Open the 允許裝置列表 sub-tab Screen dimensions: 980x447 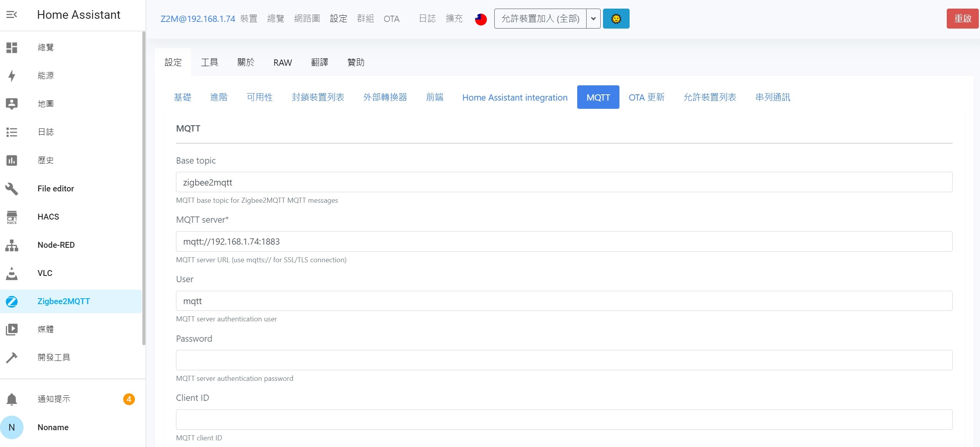710,97
